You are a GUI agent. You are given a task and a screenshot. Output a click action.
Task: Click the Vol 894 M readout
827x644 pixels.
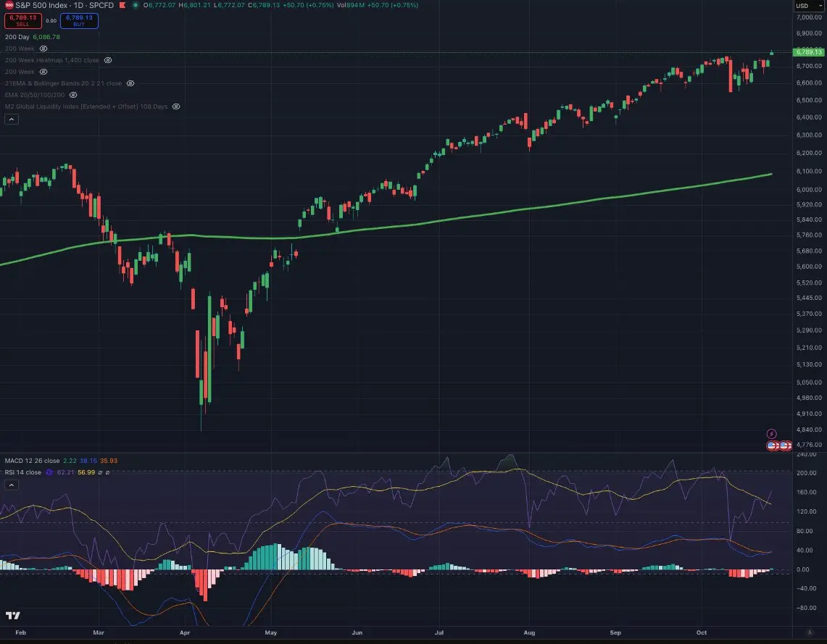[x=351, y=5]
